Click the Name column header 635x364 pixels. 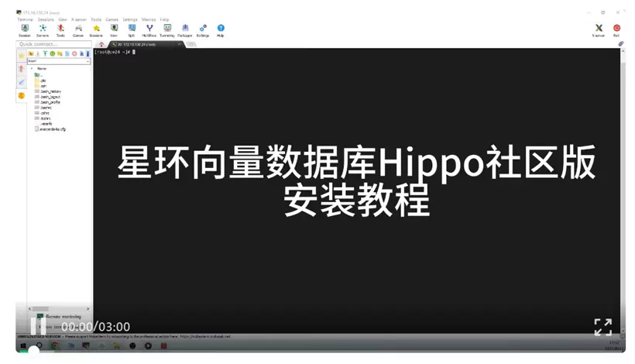42,69
